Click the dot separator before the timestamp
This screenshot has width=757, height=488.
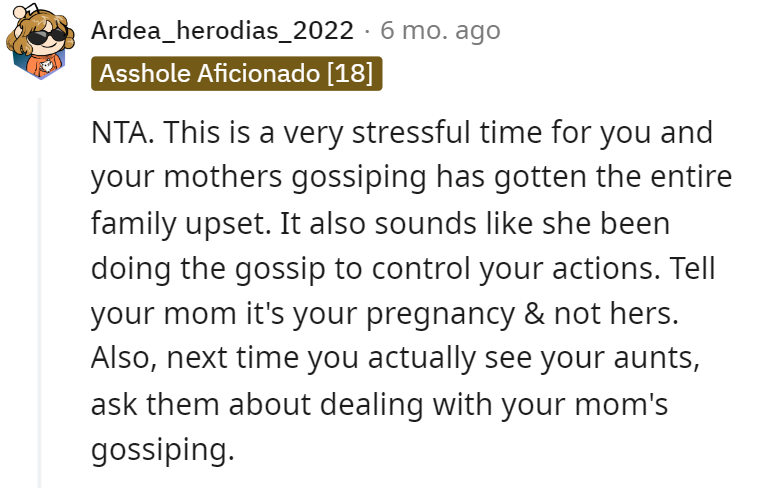(367, 31)
